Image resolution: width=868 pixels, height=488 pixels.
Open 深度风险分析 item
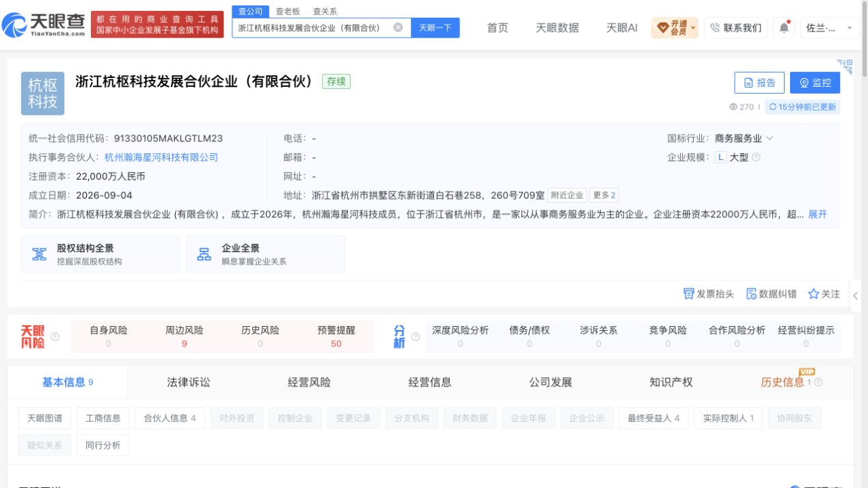(x=460, y=336)
